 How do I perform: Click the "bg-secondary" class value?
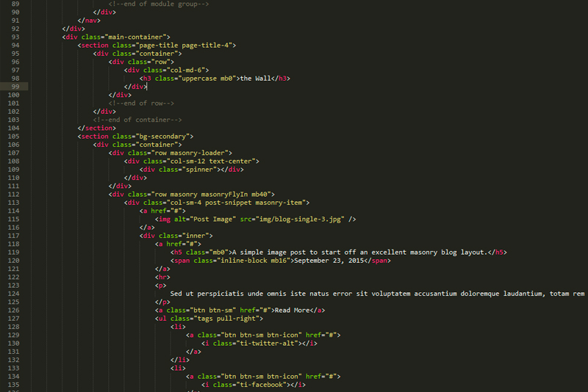pos(163,137)
